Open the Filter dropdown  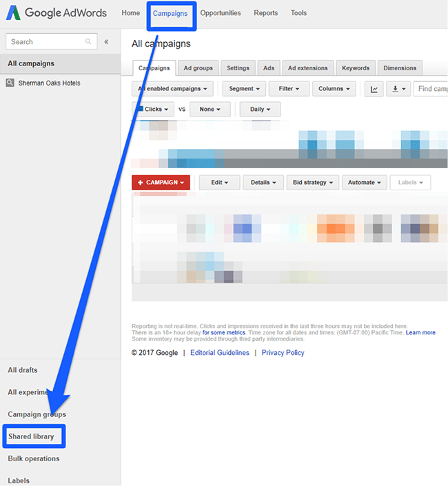289,89
